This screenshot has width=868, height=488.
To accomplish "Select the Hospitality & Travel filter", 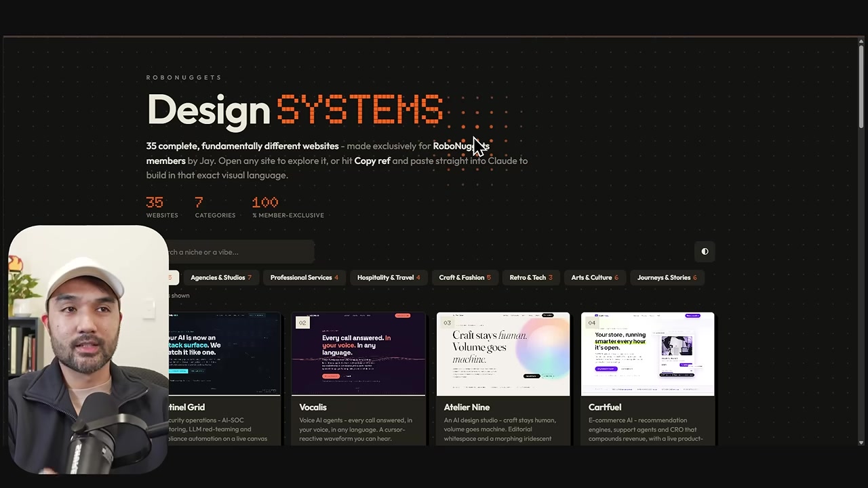I will pos(389,277).
